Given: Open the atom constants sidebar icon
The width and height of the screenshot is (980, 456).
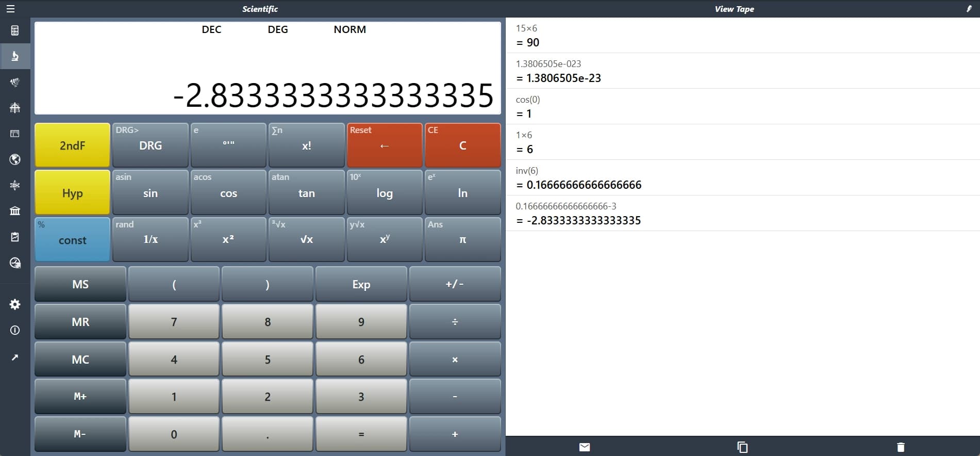Looking at the screenshot, I should [15, 185].
